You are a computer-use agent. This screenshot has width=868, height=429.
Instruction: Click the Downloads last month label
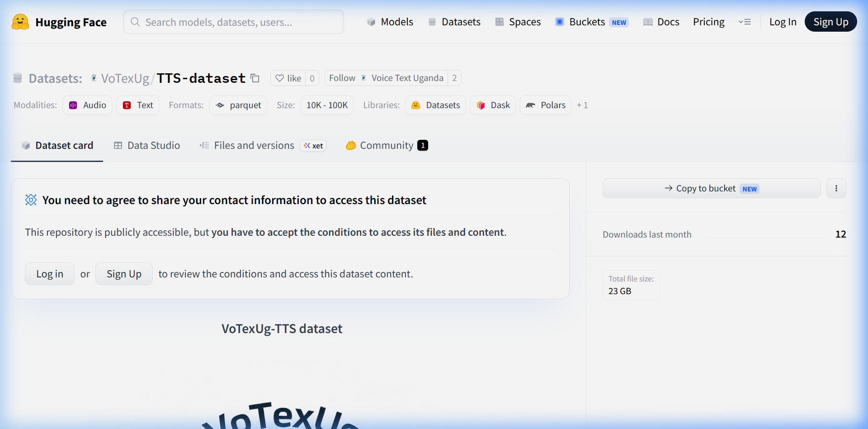pyautogui.click(x=647, y=234)
